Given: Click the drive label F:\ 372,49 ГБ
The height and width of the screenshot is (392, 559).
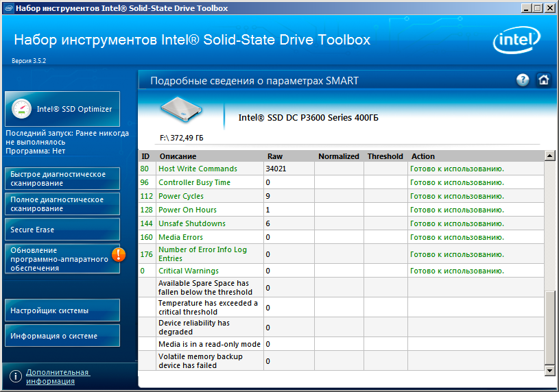Looking at the screenshot, I should pyautogui.click(x=182, y=138).
